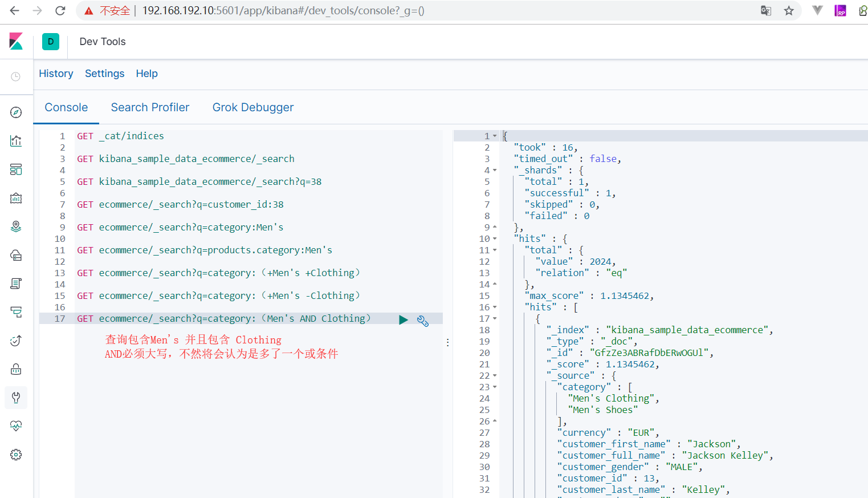Click the request with customer_id:38
The image size is (868, 498).
(x=180, y=204)
